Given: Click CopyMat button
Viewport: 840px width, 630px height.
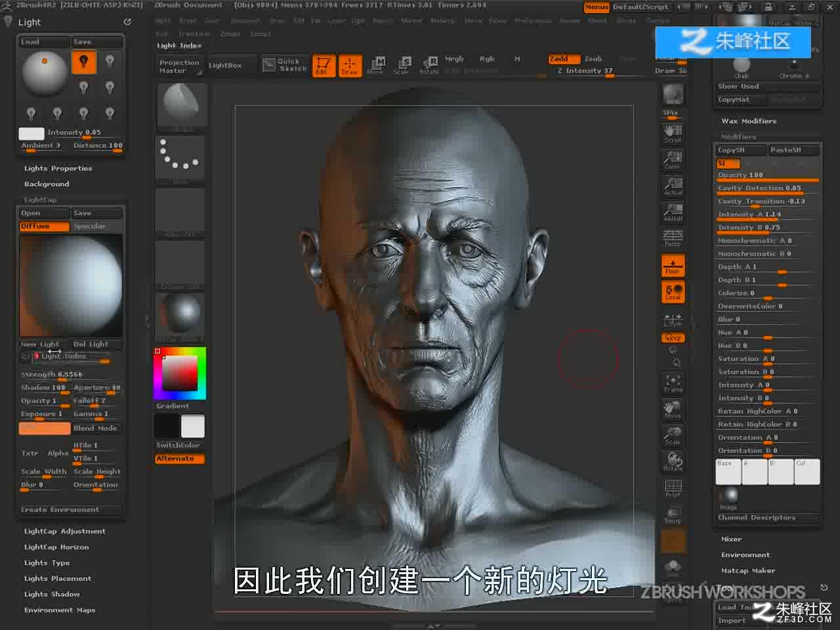Looking at the screenshot, I should click(742, 100).
